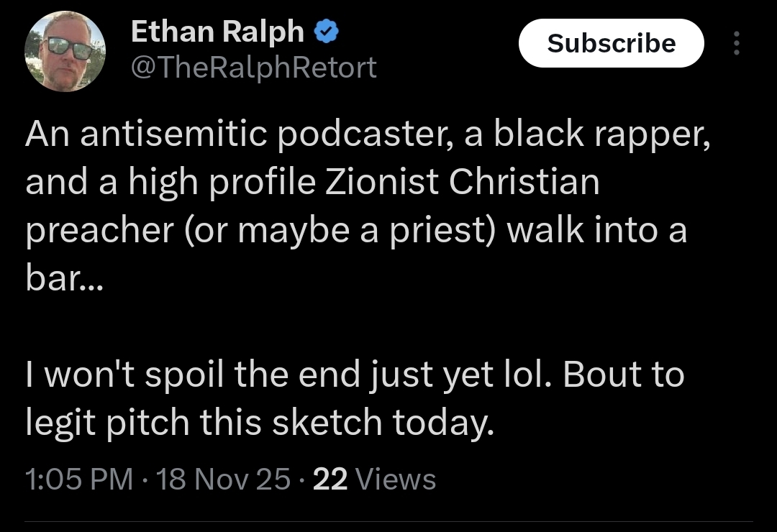
Task: Click the word "Zionist" in the post
Action: (x=381, y=181)
